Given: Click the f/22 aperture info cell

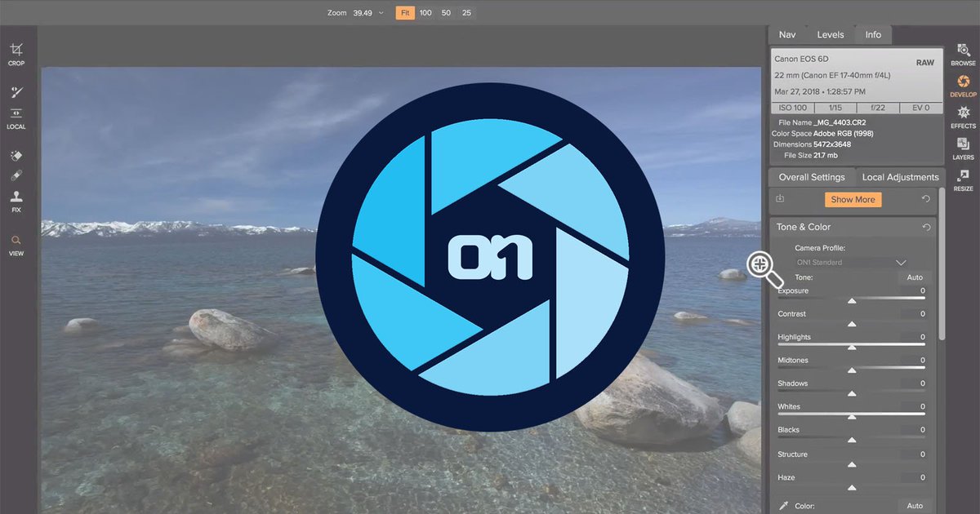Looking at the screenshot, I should point(878,108).
